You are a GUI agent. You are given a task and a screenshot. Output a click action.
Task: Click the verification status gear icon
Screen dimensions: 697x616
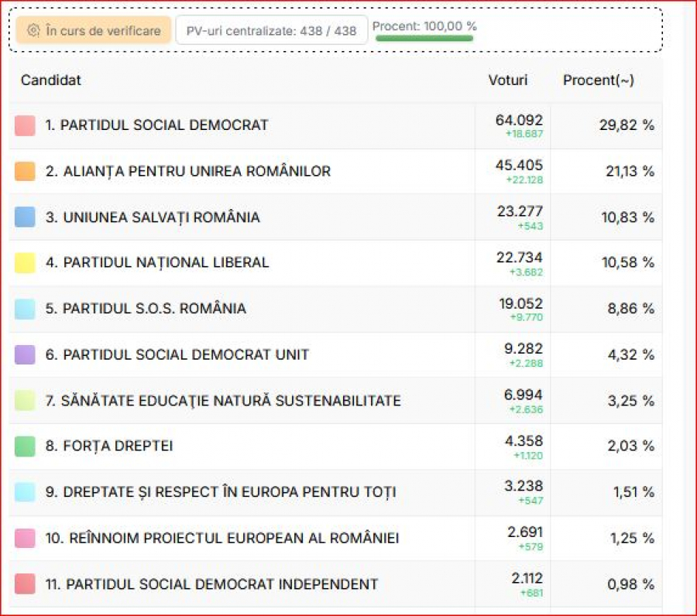click(x=33, y=30)
